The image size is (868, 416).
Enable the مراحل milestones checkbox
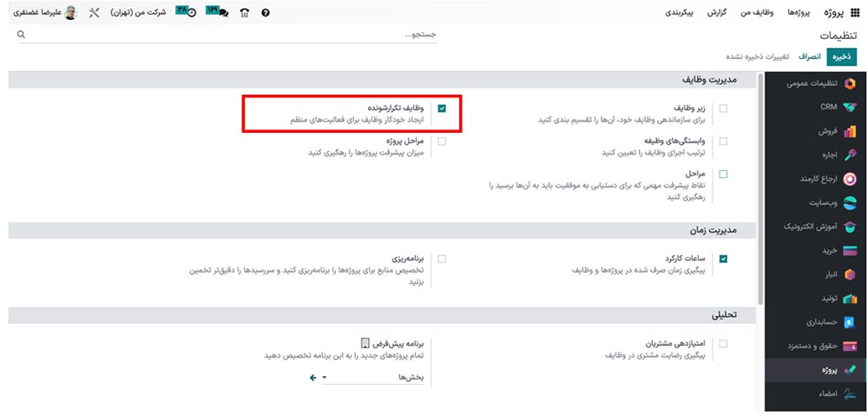click(723, 175)
